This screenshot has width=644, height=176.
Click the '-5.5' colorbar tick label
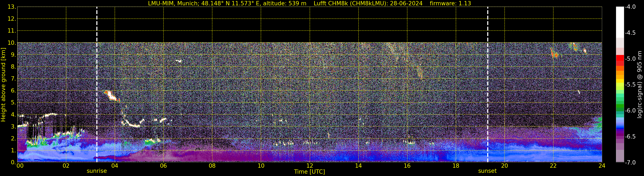630,85
